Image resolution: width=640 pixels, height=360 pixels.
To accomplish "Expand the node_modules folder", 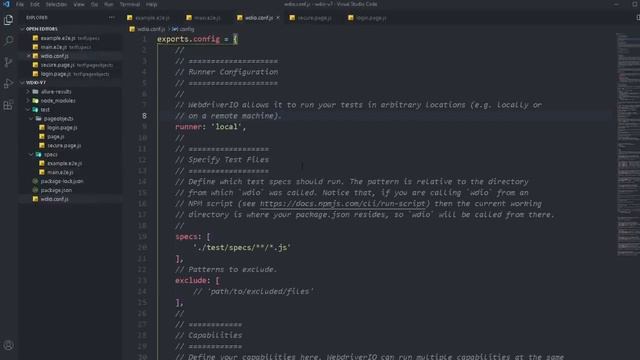I will (28, 100).
